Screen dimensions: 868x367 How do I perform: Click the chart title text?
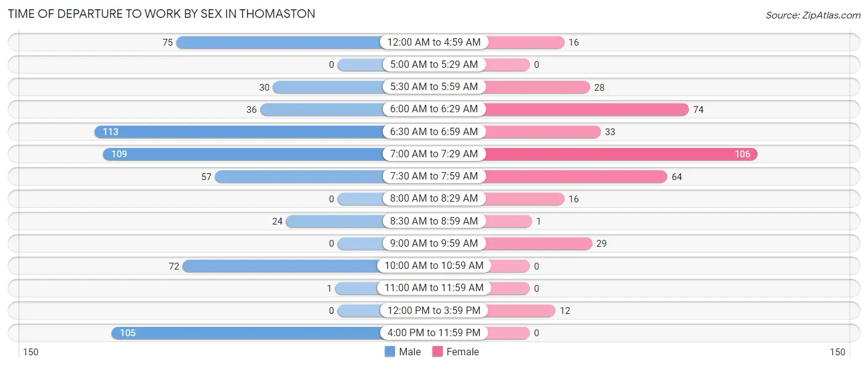(x=161, y=14)
